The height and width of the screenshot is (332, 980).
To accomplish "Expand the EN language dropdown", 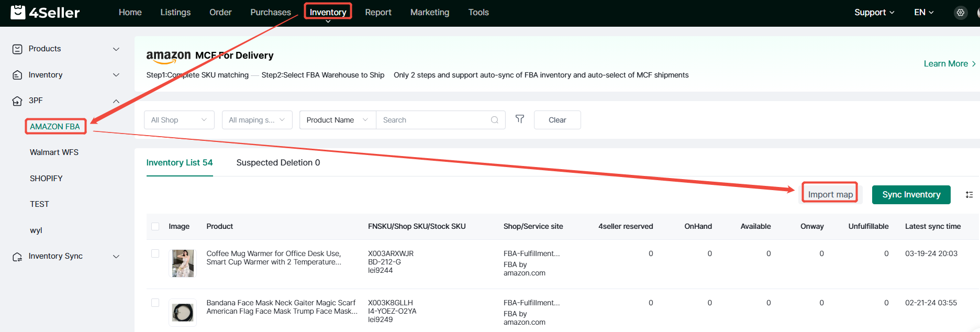I will point(923,13).
